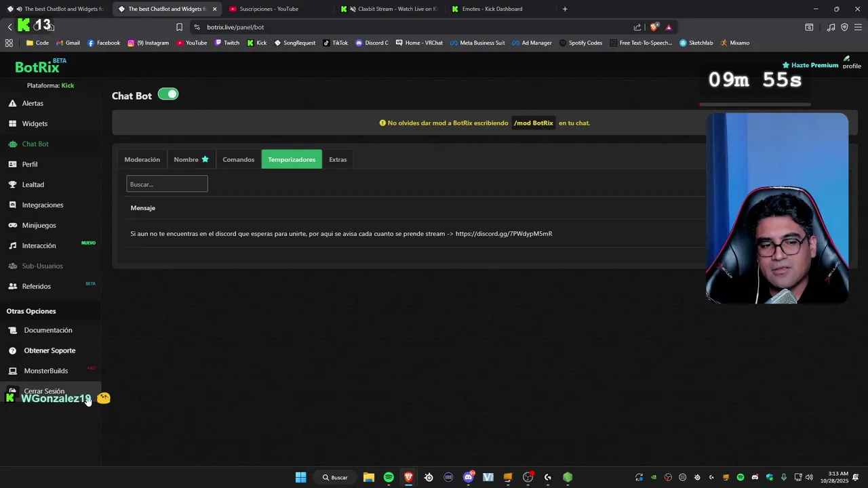This screenshot has width=868, height=488.
Task: Click the Buscar... search field
Action: point(167,184)
